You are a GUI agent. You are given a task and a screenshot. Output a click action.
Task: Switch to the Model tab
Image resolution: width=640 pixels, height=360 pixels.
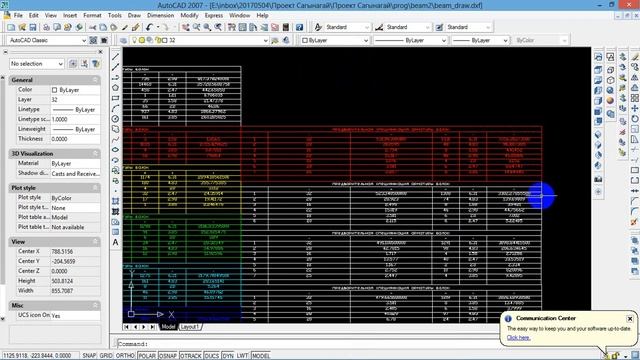pyautogui.click(x=168, y=327)
